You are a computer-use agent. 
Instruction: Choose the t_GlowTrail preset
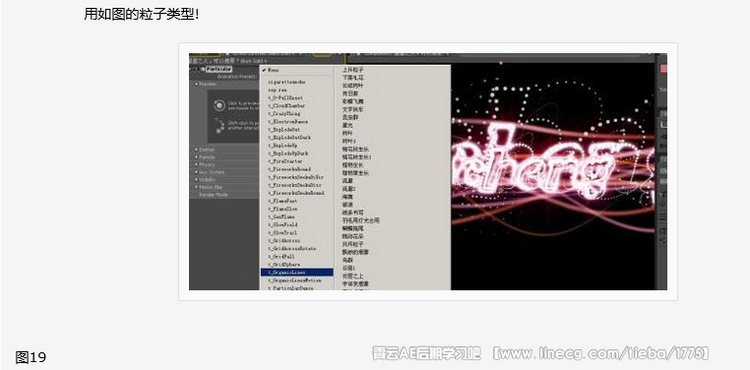tap(283, 233)
